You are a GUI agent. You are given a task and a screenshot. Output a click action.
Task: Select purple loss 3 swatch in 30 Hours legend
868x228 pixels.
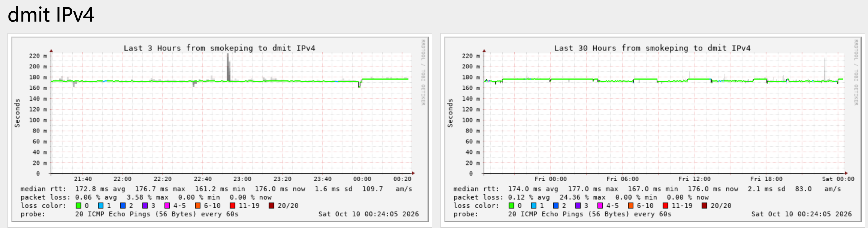578,206
